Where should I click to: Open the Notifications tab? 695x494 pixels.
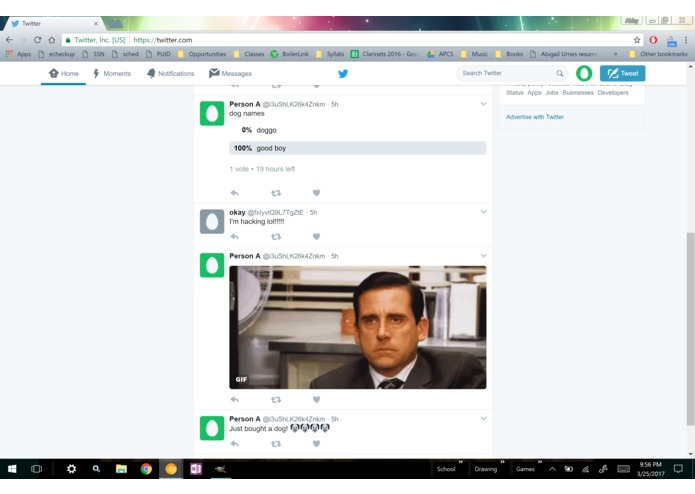171,74
